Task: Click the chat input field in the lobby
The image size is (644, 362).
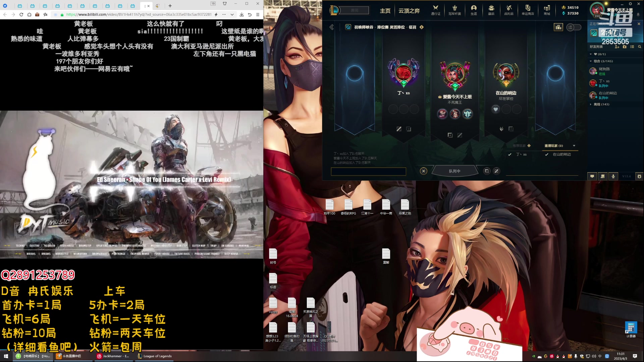Action: point(368,172)
